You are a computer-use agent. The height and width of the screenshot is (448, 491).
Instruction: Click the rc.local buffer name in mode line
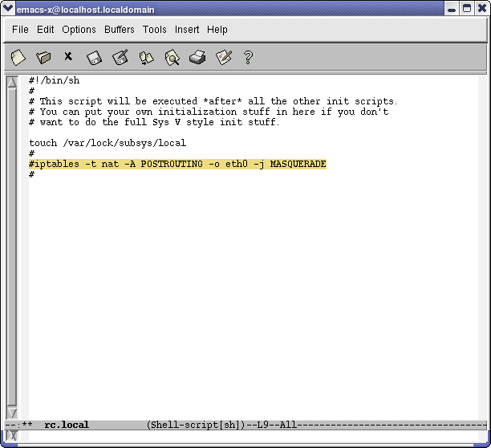tap(67, 425)
